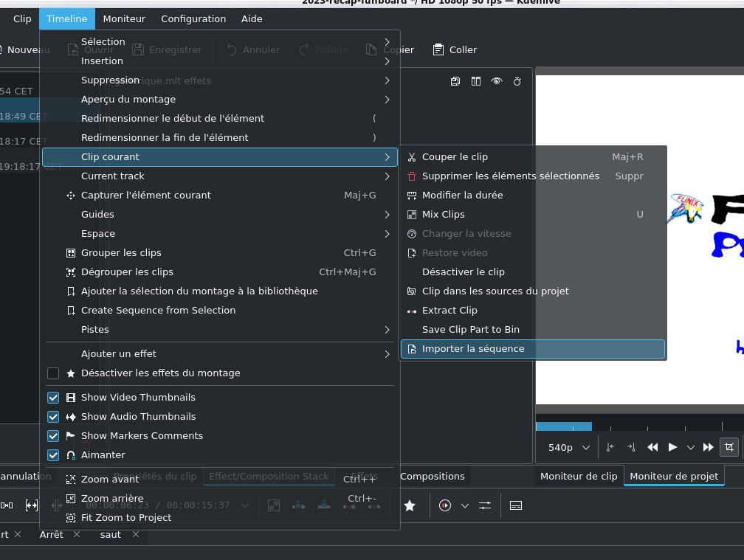744x560 pixels.
Task: Open record options dropdown arrow
Action: pyautogui.click(x=465, y=506)
